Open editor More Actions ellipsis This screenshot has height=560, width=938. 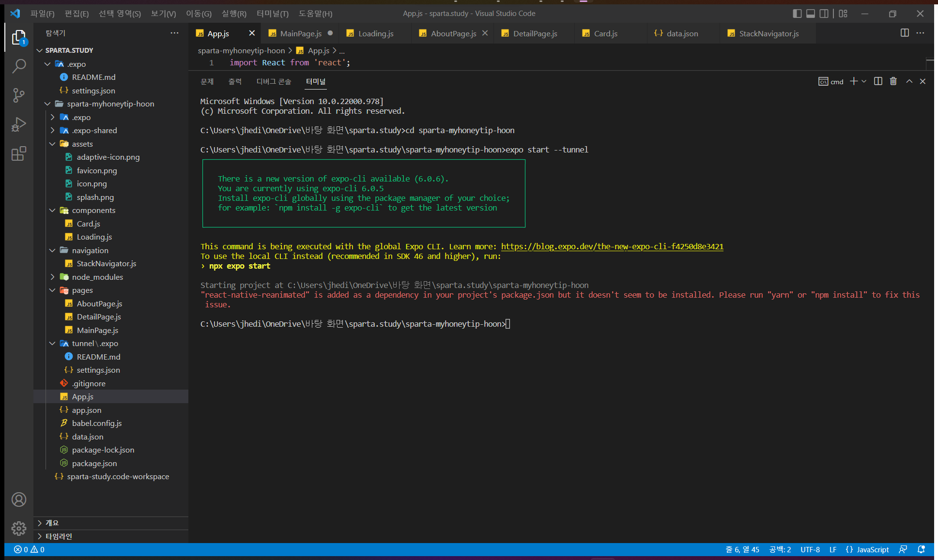click(x=921, y=33)
